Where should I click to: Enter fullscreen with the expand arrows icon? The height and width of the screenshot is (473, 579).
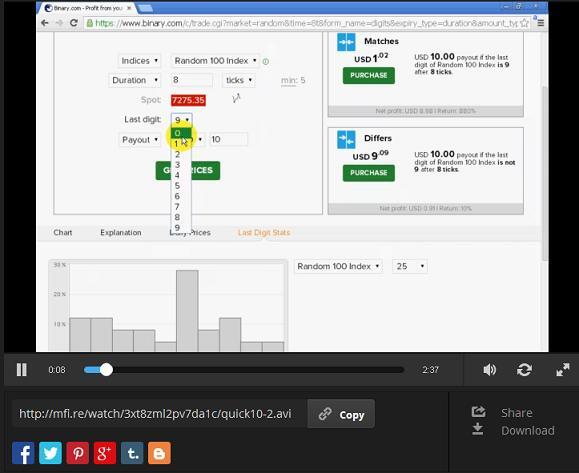[563, 370]
